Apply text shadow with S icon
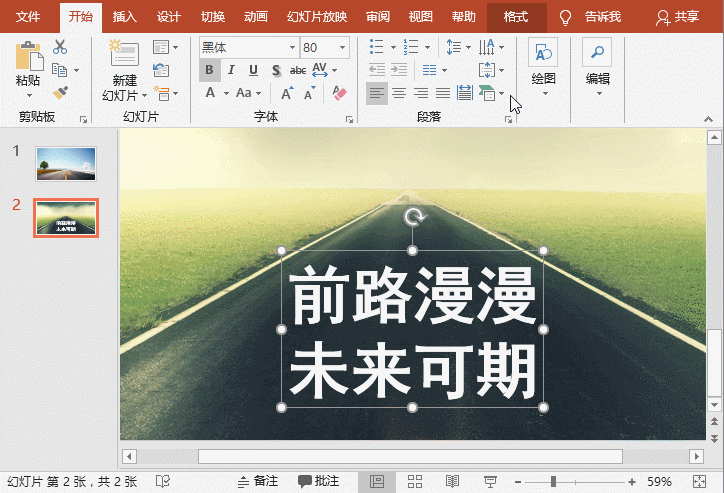 point(276,71)
